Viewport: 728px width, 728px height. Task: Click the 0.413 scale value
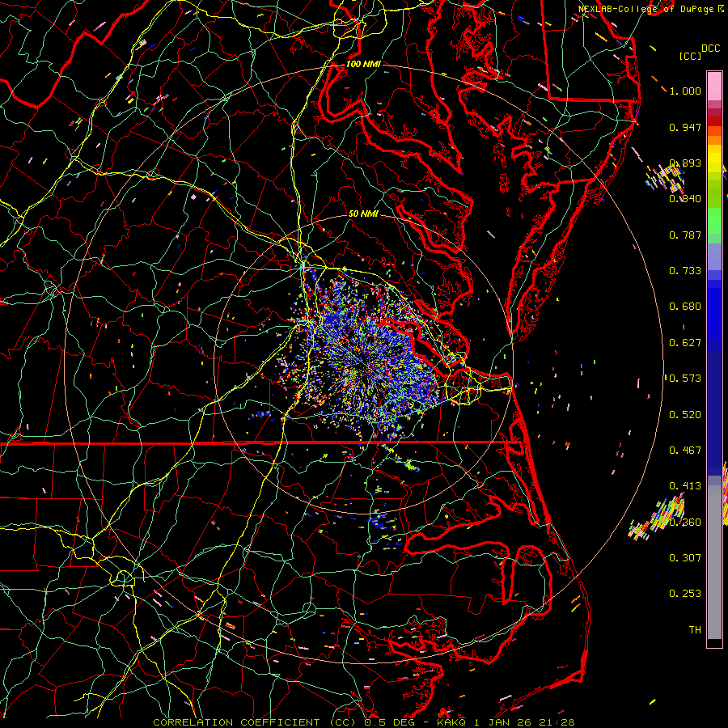(x=685, y=486)
